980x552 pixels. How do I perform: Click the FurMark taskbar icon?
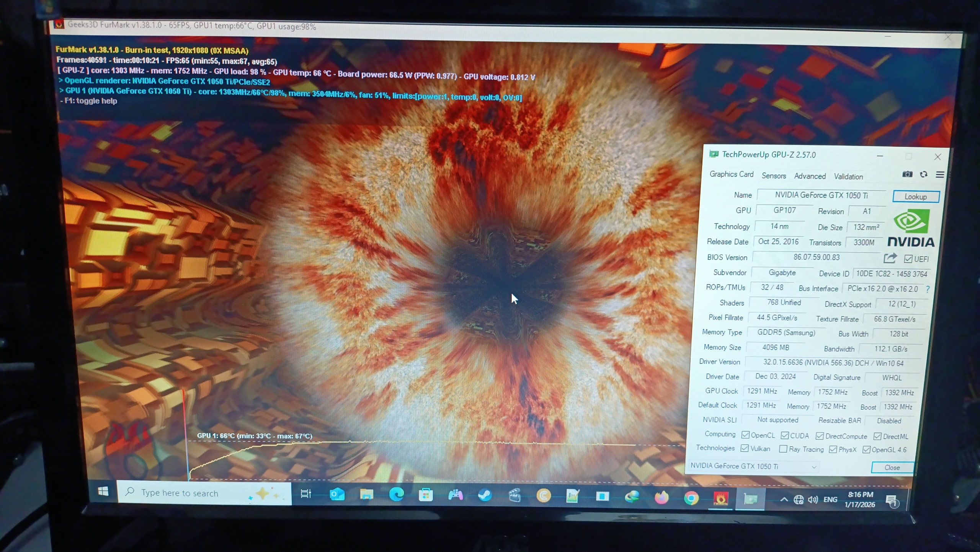(720, 498)
